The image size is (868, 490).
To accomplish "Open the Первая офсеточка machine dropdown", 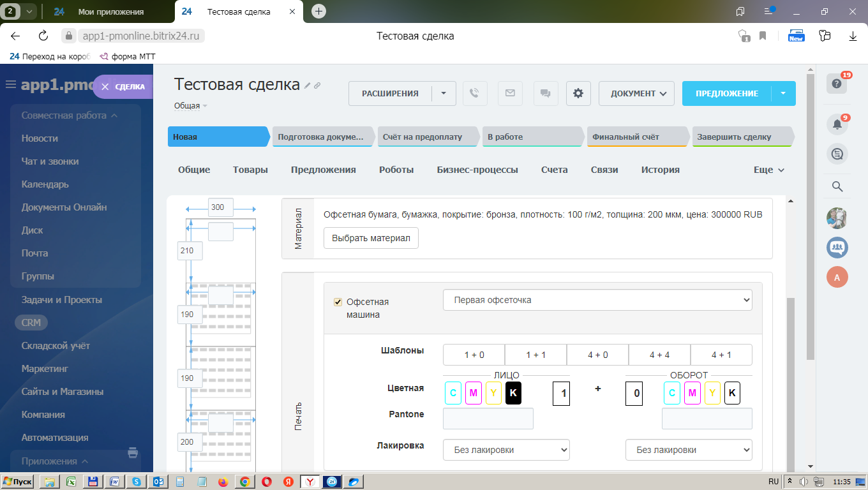I will (597, 300).
